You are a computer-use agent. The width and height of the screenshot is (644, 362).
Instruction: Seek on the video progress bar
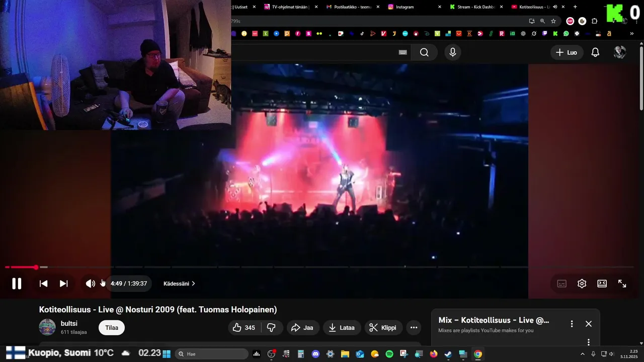pos(319,267)
